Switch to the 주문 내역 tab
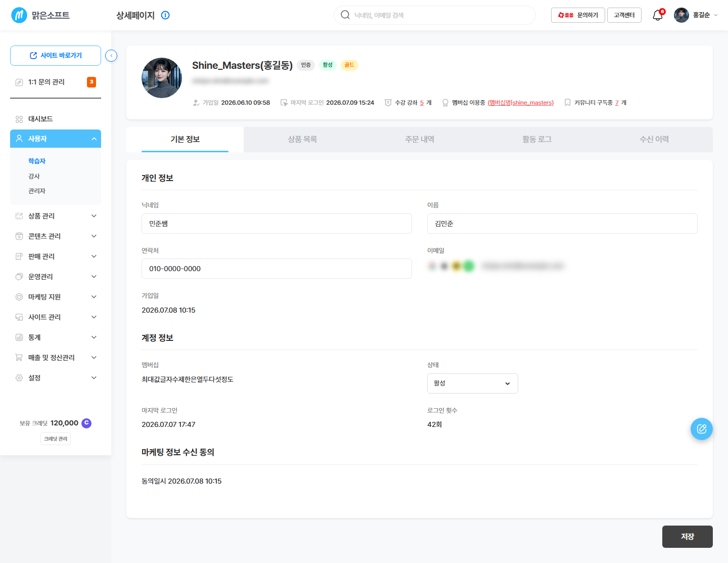Screen dimensions: 728x563 point(420,139)
